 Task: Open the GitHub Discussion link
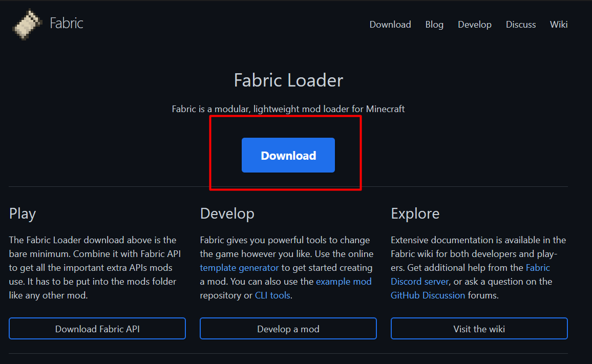click(428, 295)
